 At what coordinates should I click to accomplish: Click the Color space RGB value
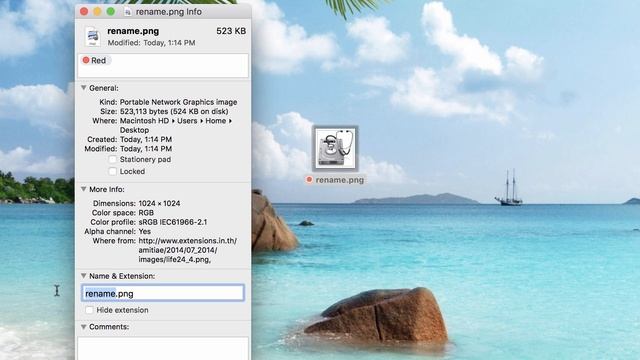[x=146, y=213]
